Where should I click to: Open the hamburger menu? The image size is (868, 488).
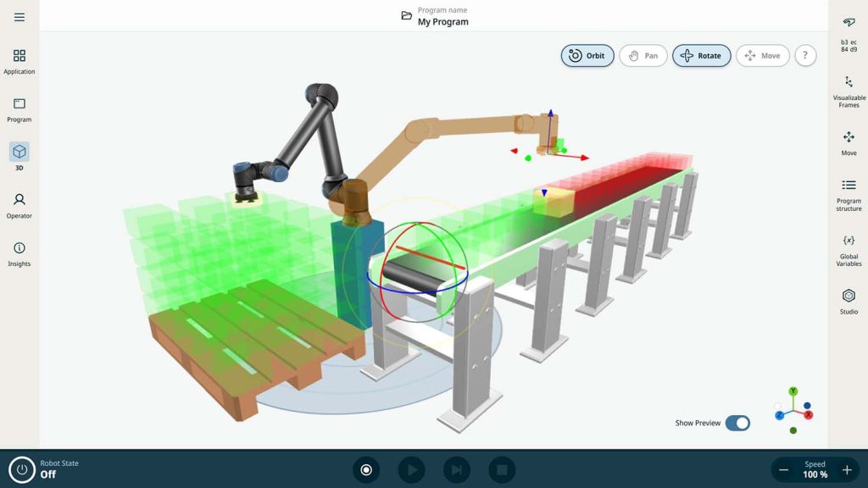19,17
